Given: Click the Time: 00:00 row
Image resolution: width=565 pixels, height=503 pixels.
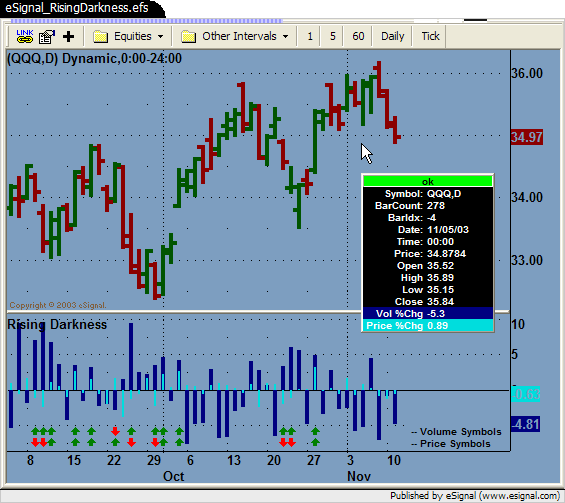Looking at the screenshot, I should click(428, 242).
